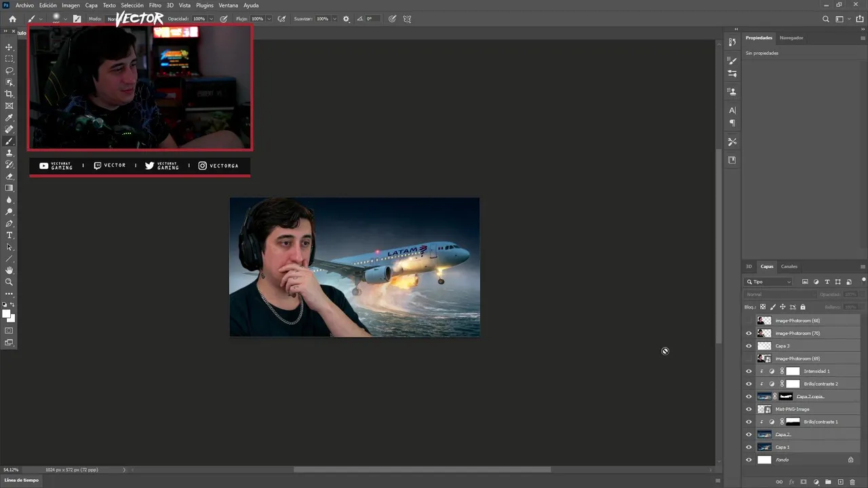
Task: Open the Filtro menu
Action: 155,5
